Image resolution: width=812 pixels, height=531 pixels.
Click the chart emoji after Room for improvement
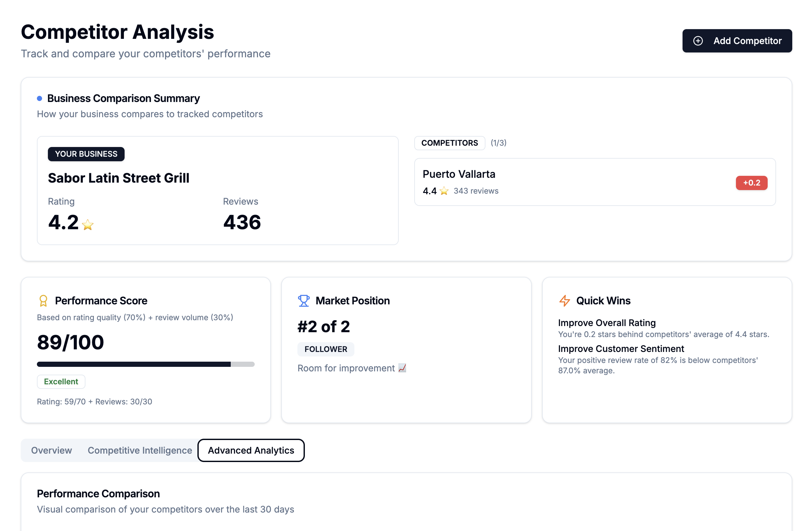(402, 368)
